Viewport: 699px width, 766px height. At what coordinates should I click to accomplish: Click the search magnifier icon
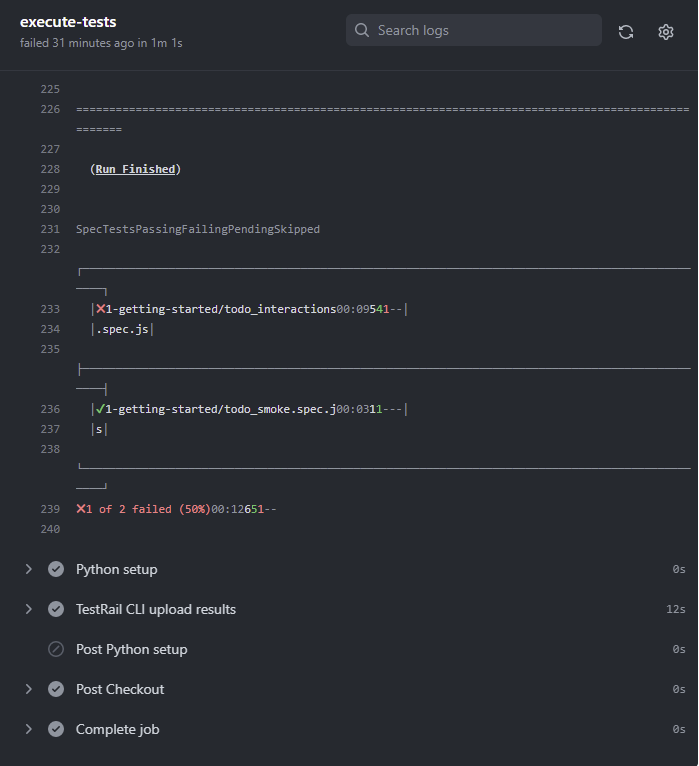pos(362,30)
